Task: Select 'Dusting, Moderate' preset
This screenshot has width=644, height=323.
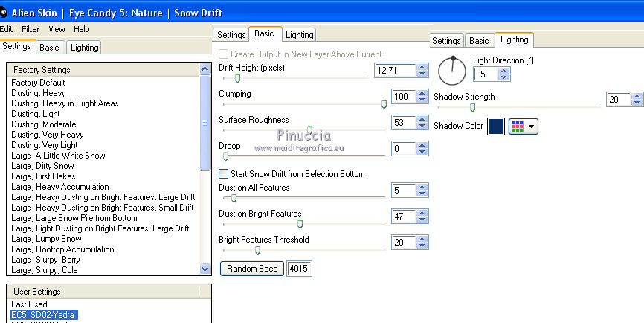Action: (x=44, y=124)
